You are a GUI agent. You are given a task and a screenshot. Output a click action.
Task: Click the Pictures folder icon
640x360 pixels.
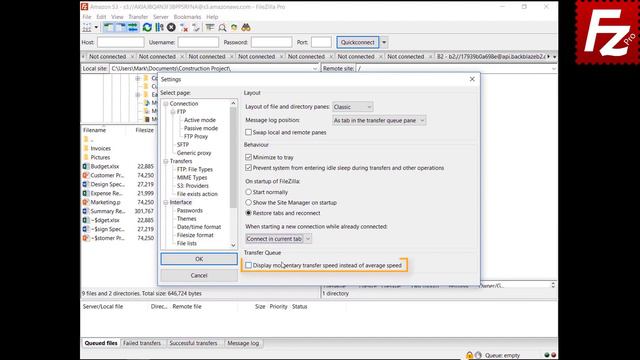86,157
